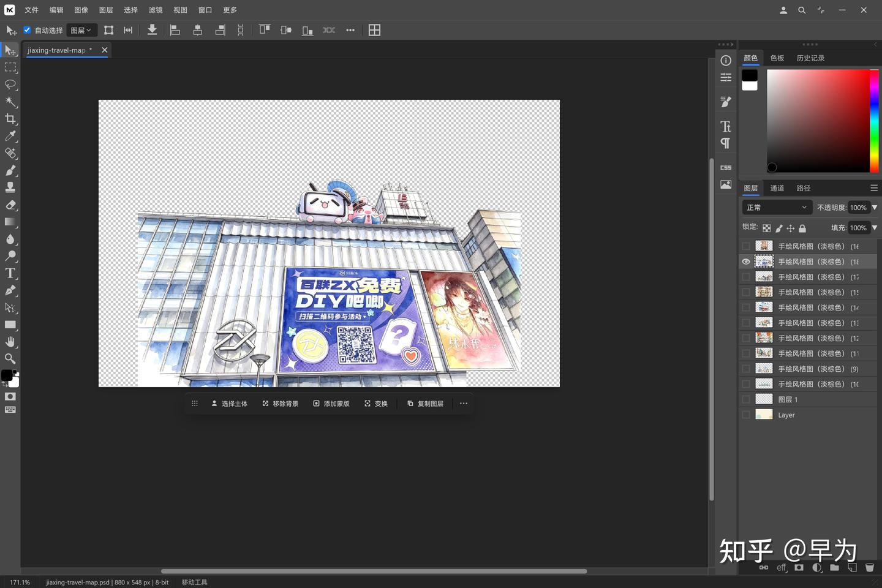Select the Eraser tool
The width and height of the screenshot is (882, 588).
[x=10, y=205]
